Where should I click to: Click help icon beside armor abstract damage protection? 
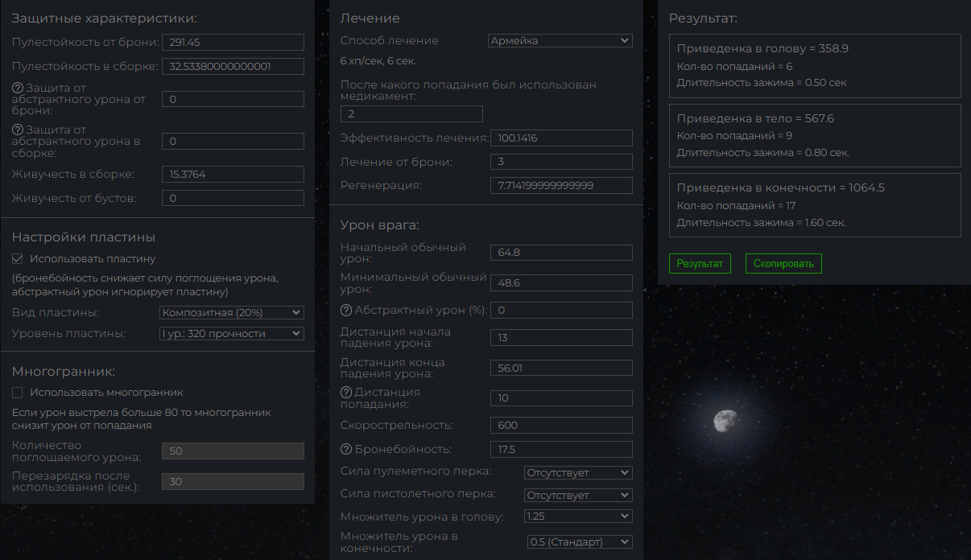[x=17, y=89]
